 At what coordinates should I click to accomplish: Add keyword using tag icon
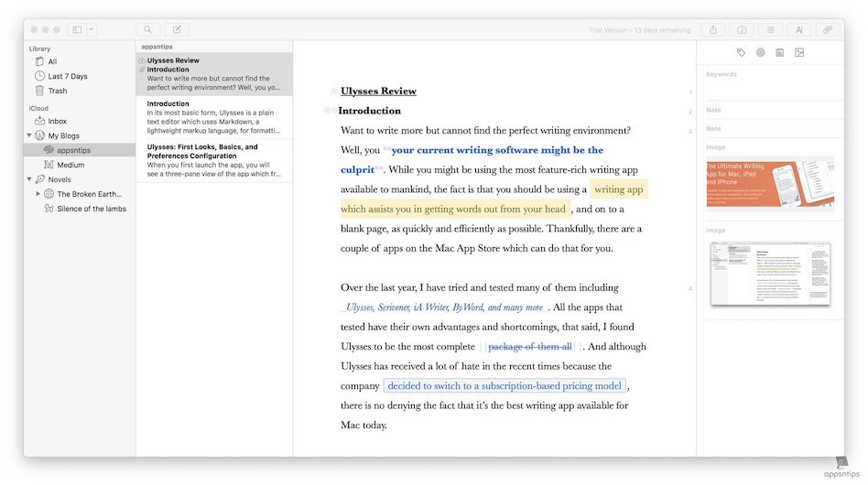click(x=742, y=53)
